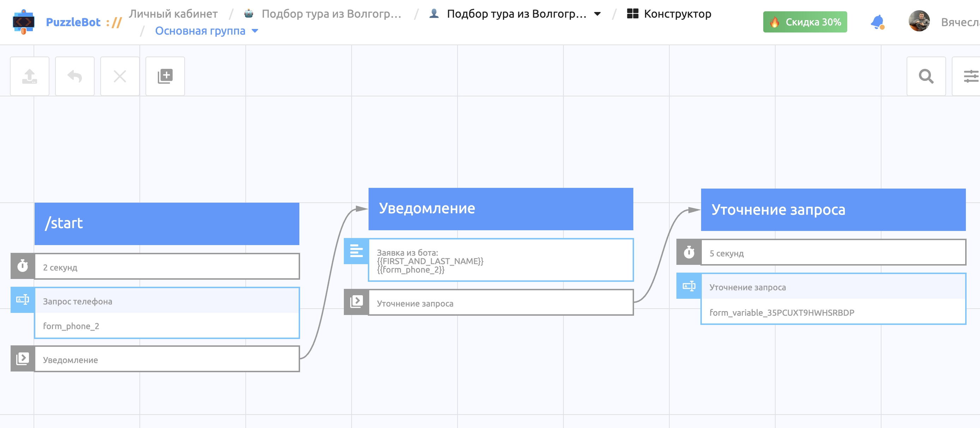Expand the Основная группа dropdown
The width and height of the screenshot is (980, 428).
click(200, 31)
